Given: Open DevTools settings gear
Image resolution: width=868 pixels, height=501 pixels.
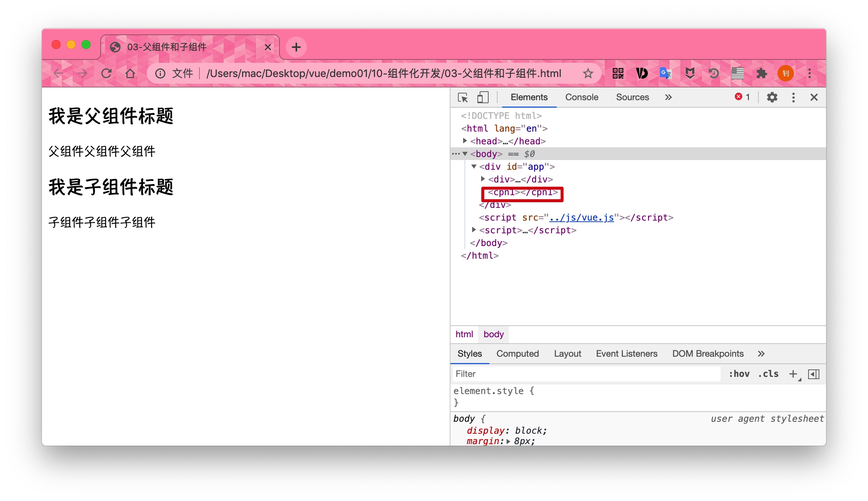Looking at the screenshot, I should 772,98.
